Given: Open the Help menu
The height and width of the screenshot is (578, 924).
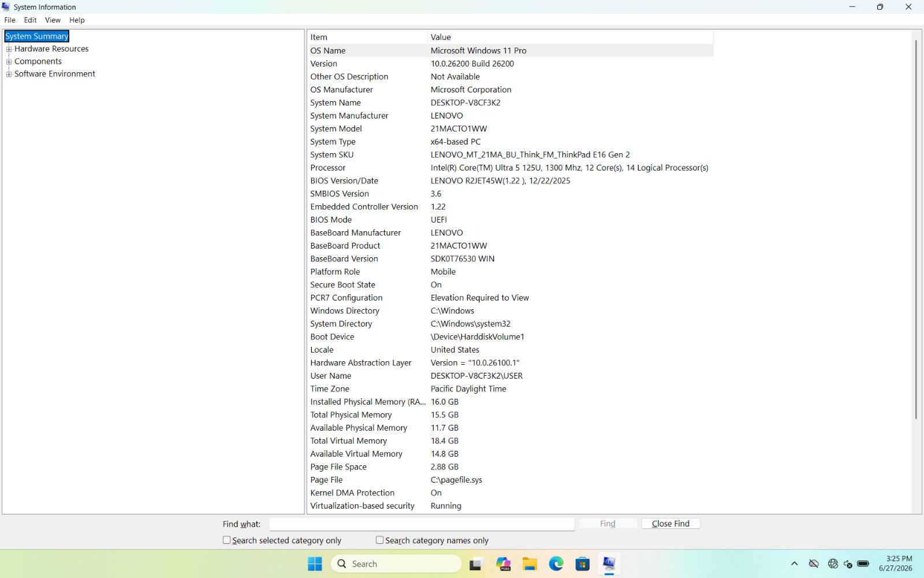Looking at the screenshot, I should click(x=77, y=20).
